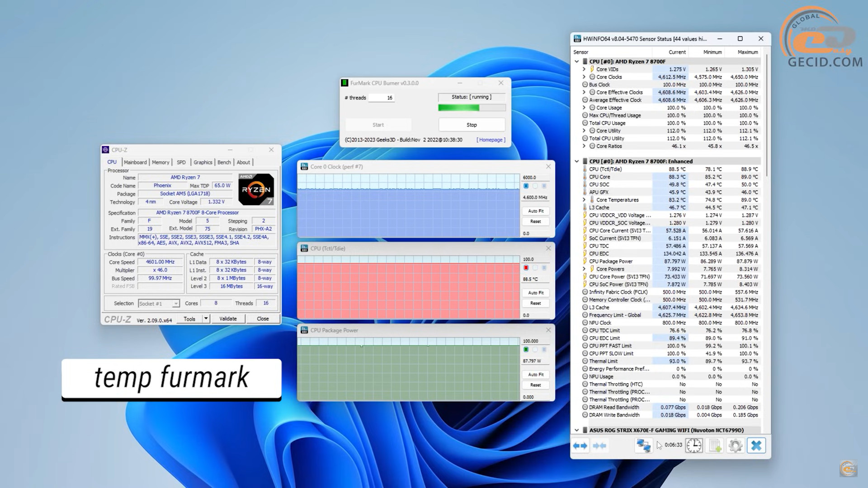Expand the Core Ratios sensor group
Viewport: 868px width, 488px height.
tap(584, 146)
